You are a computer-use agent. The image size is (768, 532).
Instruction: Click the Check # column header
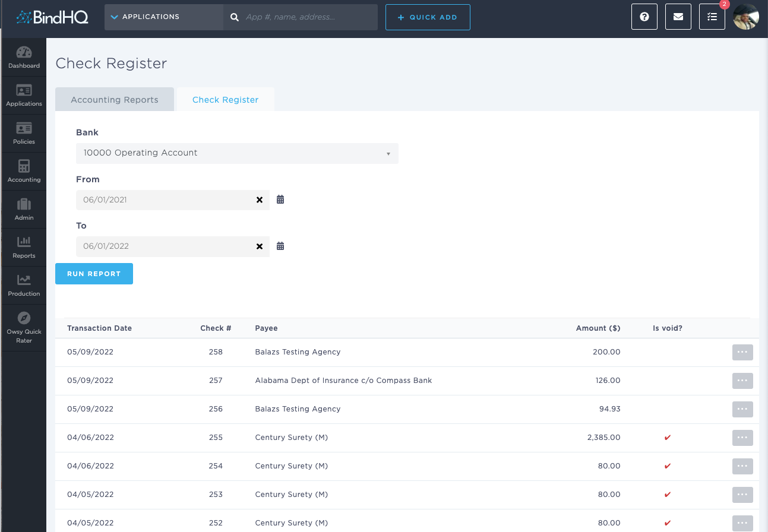click(x=216, y=328)
